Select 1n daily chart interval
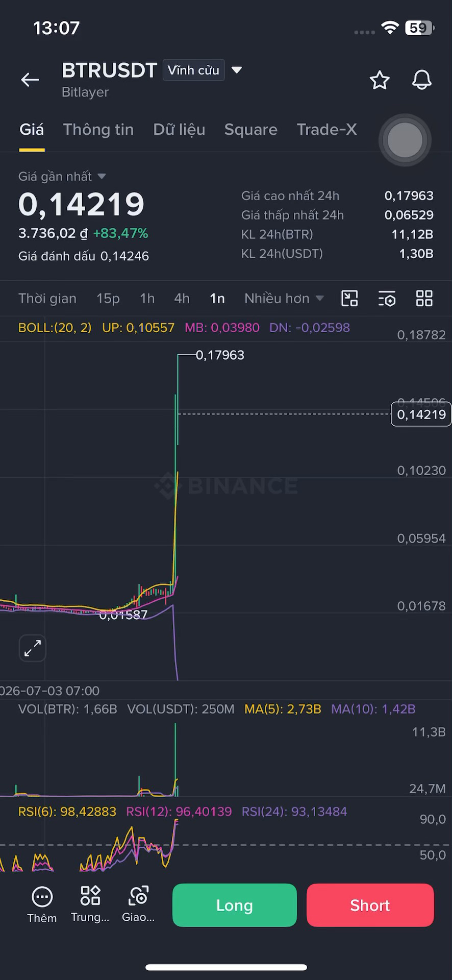This screenshot has height=980, width=452. [x=217, y=299]
